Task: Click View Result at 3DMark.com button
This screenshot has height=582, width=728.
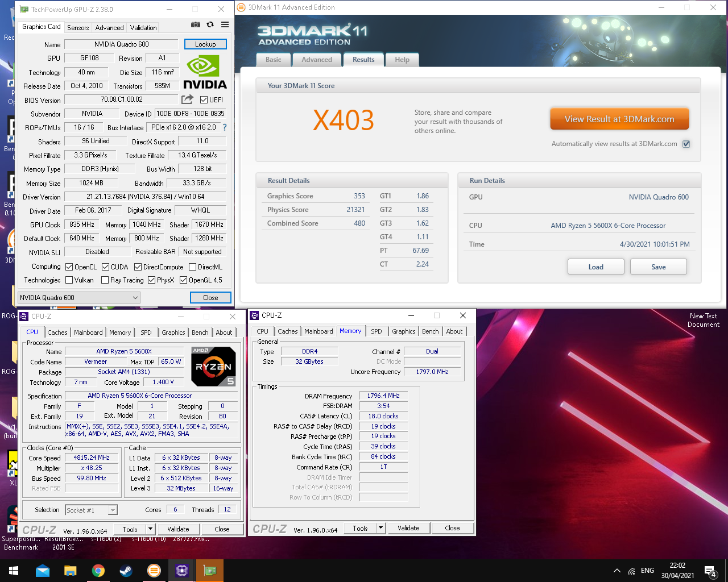Action: 619,119
